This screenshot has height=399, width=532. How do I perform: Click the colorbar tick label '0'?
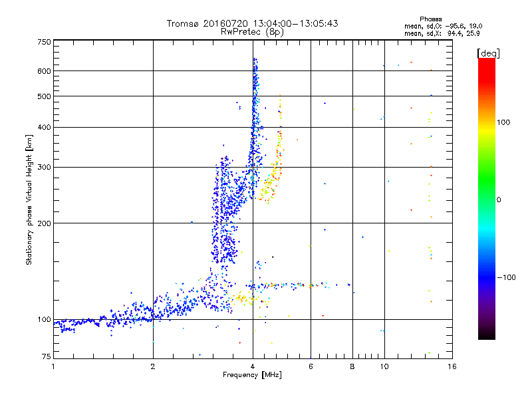pyautogui.click(x=499, y=200)
